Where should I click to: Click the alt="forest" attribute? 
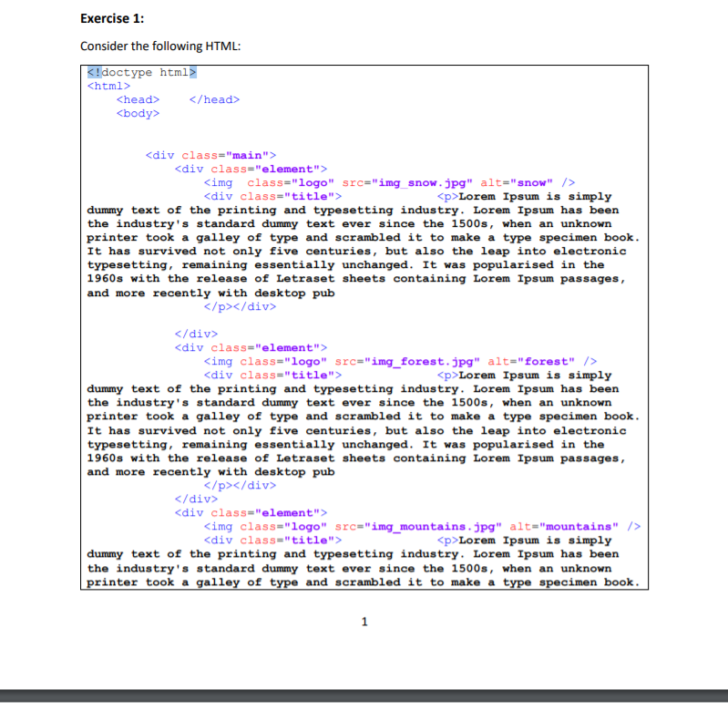pyautogui.click(x=531, y=362)
